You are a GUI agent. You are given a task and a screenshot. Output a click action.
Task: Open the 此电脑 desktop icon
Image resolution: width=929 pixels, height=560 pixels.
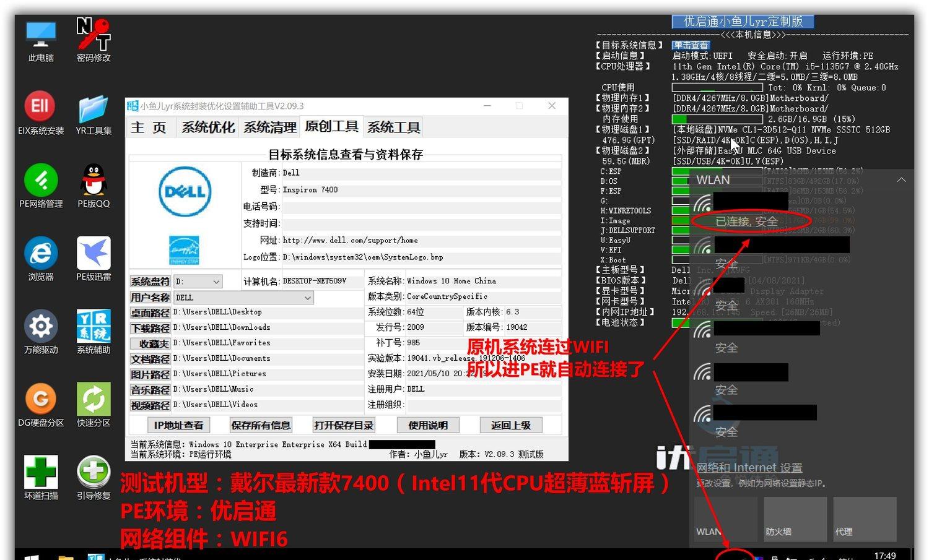41,41
